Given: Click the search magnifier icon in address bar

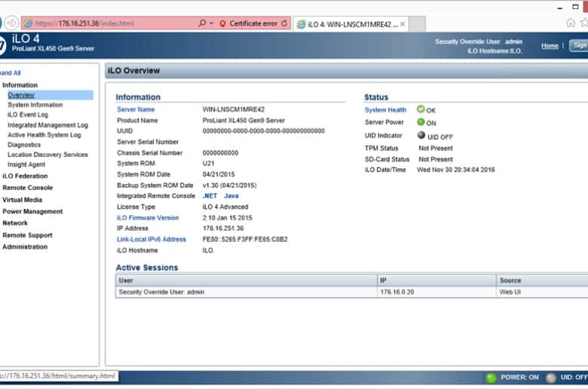Looking at the screenshot, I should click(x=202, y=23).
